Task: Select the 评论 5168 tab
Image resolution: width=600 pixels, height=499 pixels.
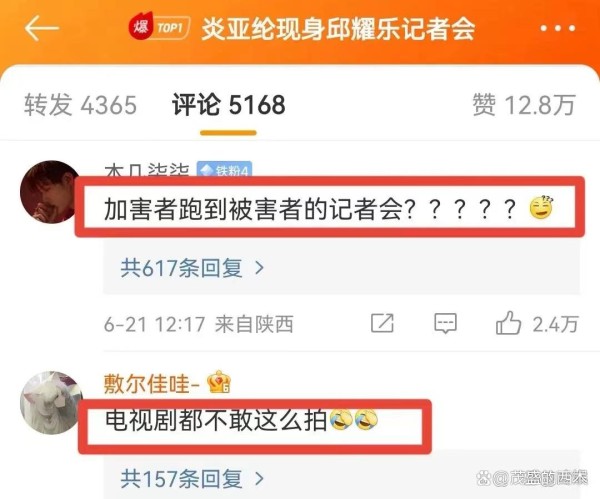Action: 228,104
